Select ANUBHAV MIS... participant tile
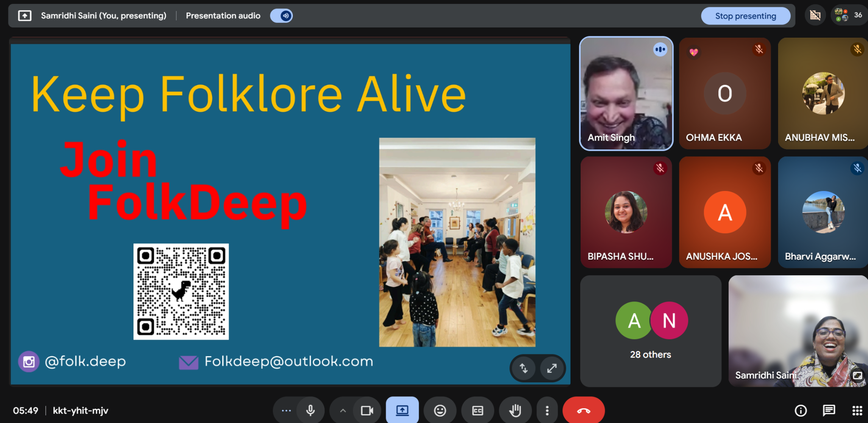 (x=823, y=93)
